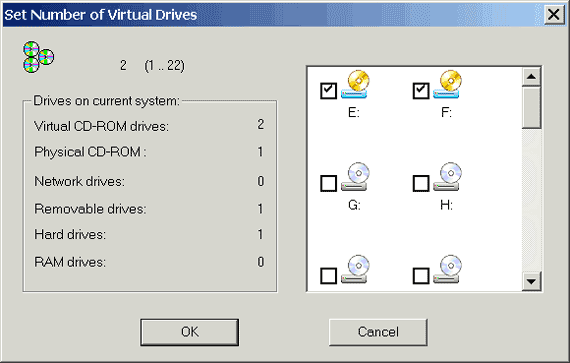Enable the G: drive checkbox
Screen dimensions: 570x363
pos(329,183)
